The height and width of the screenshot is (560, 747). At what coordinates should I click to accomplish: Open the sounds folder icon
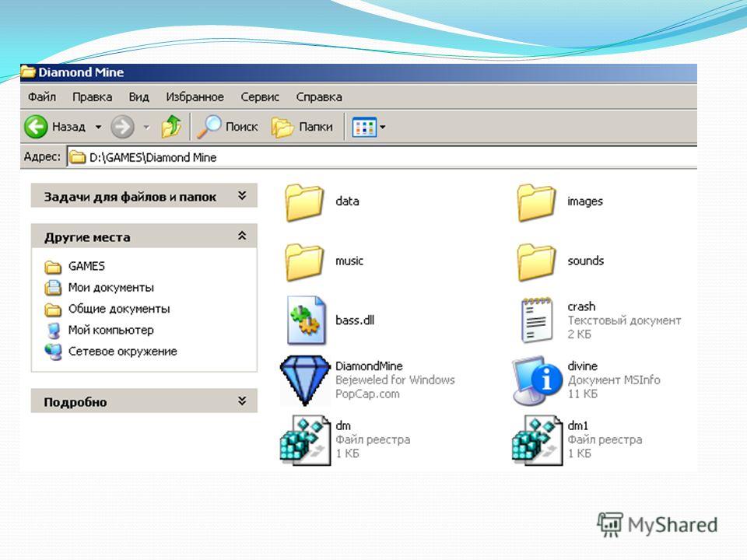536,262
